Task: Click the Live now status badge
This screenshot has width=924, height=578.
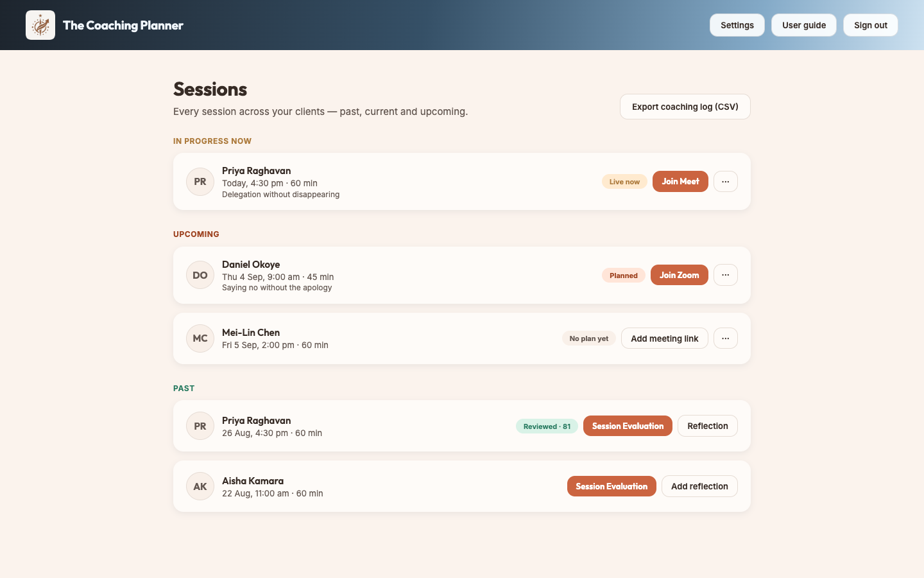Action: pos(624,182)
